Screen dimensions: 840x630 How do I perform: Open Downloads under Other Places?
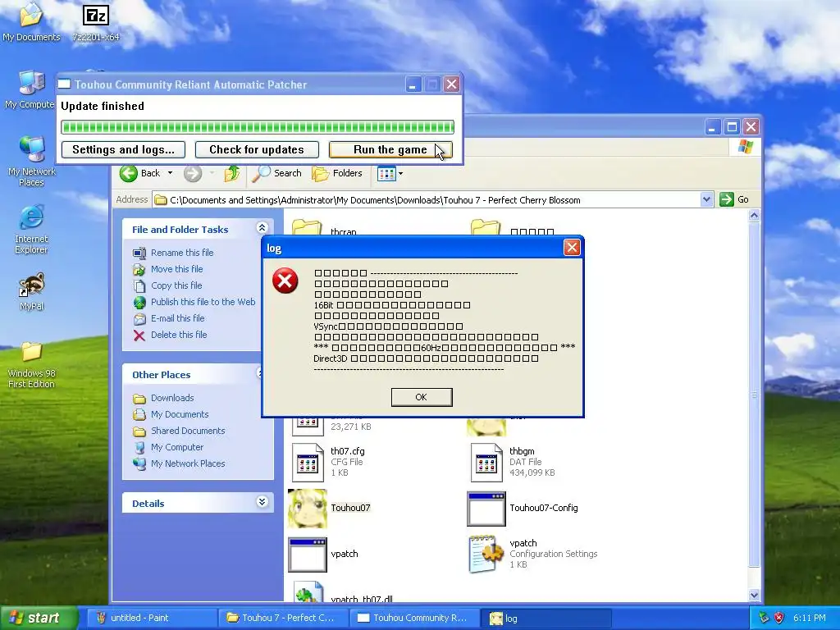point(172,398)
